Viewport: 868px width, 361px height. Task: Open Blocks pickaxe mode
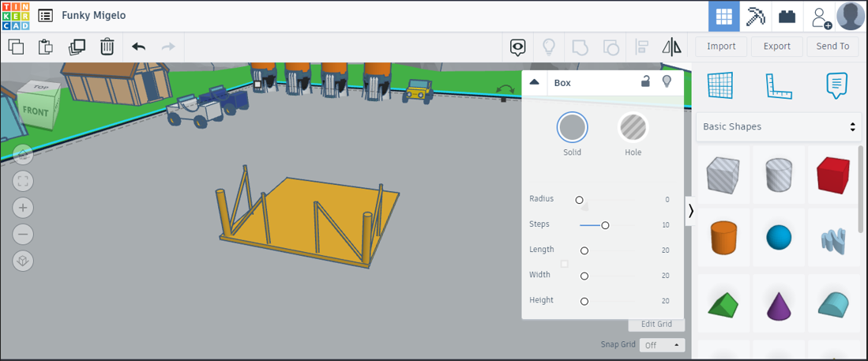(x=755, y=16)
